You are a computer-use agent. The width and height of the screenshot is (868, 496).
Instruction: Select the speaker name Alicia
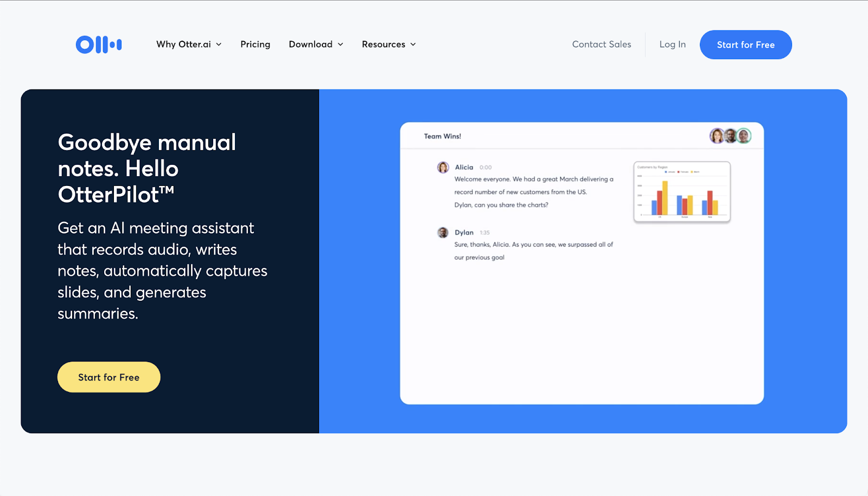pyautogui.click(x=464, y=168)
